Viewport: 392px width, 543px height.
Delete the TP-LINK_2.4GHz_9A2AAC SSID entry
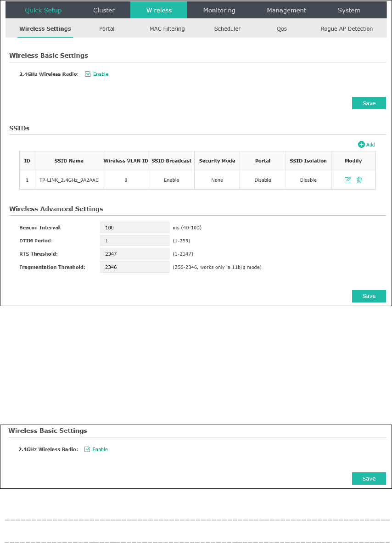click(x=359, y=180)
